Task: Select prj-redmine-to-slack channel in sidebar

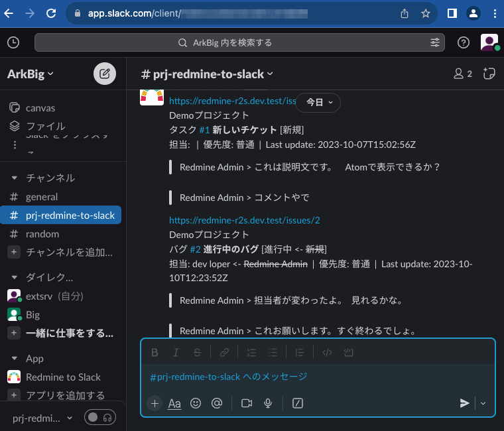Action: coord(61,215)
